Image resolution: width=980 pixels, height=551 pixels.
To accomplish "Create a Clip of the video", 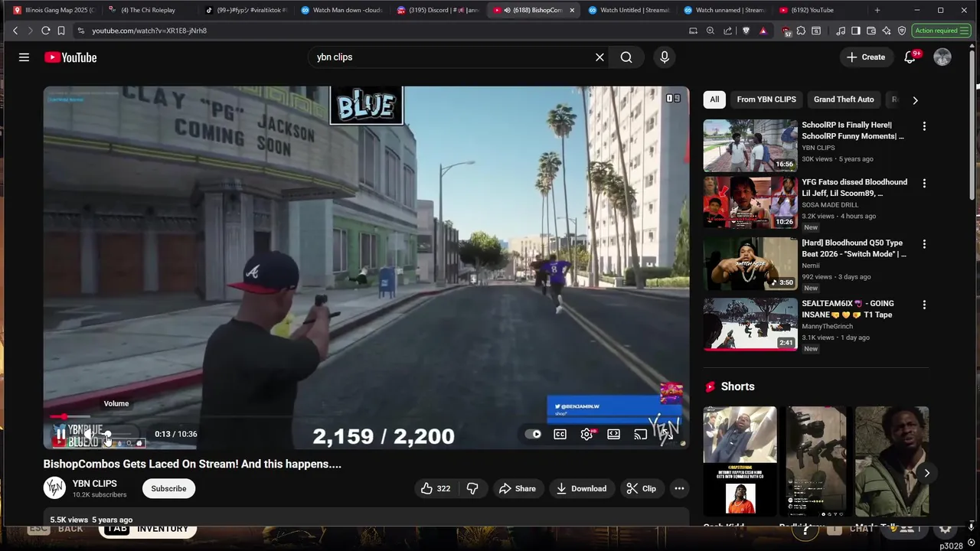I will tap(641, 488).
